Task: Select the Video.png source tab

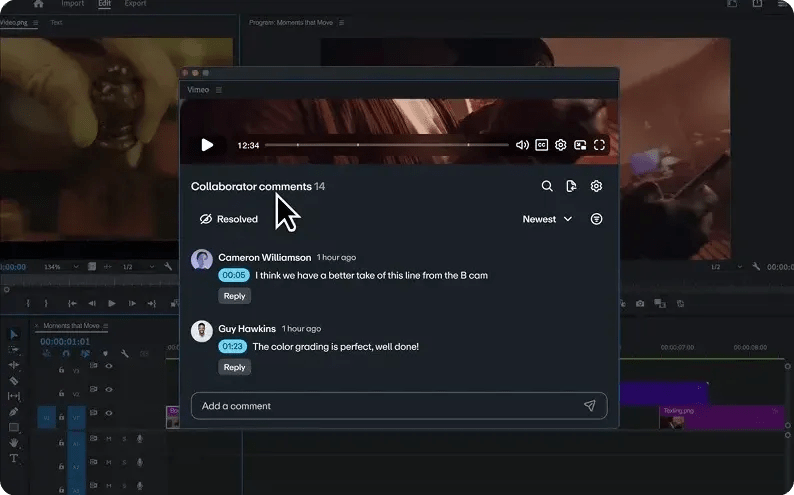Action: (x=14, y=22)
